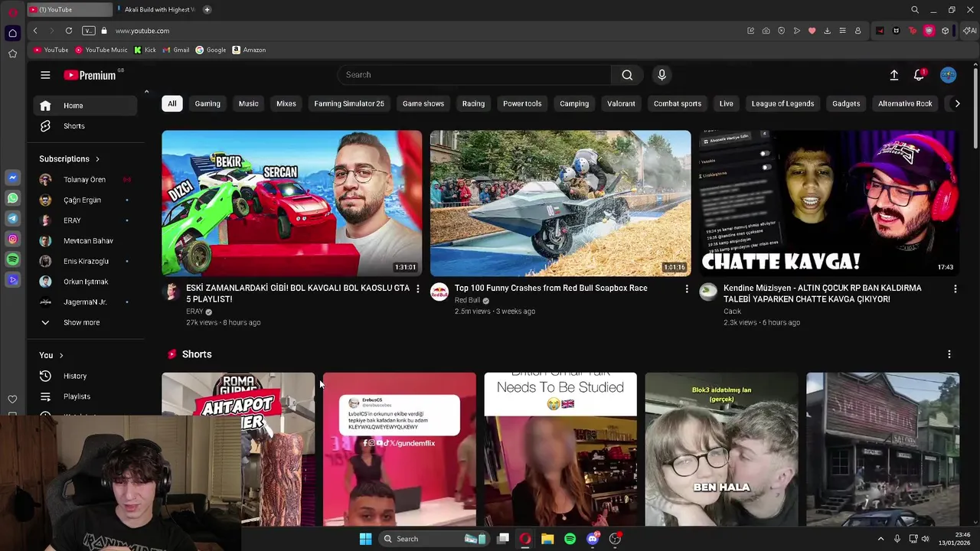Open the extensions cube icon
Image resolution: width=980 pixels, height=551 pixels.
point(945,31)
